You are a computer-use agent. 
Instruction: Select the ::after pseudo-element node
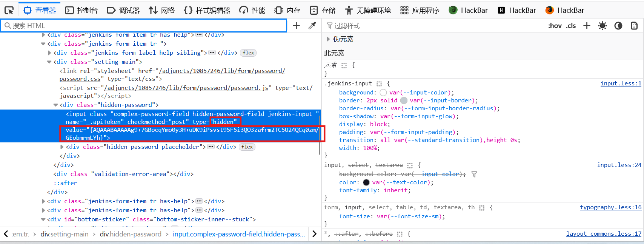coord(65,183)
